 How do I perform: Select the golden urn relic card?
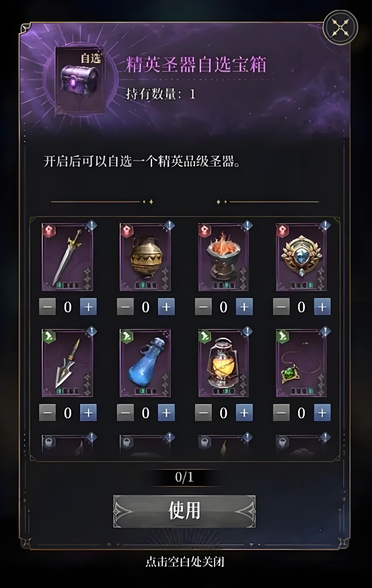coord(145,257)
